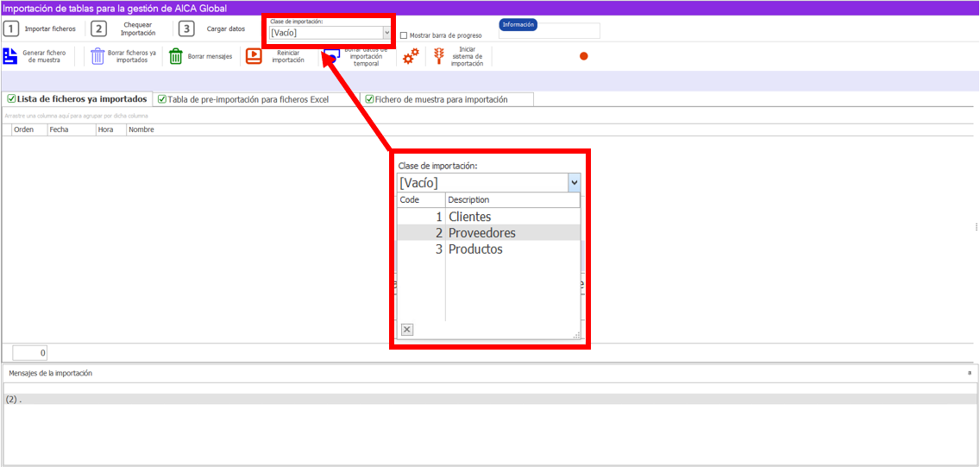Click the Nombre column header

tap(141, 129)
